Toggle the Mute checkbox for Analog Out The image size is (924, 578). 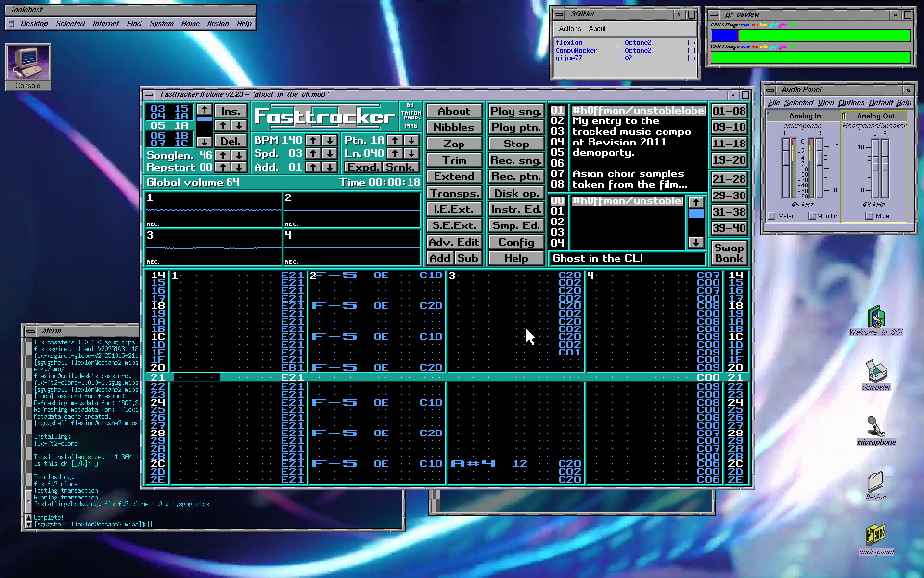point(869,216)
